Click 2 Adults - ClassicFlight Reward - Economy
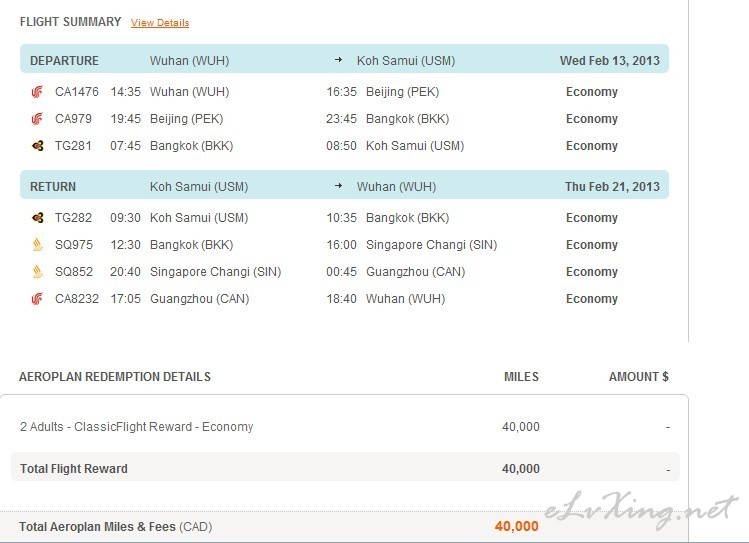 click(x=137, y=426)
